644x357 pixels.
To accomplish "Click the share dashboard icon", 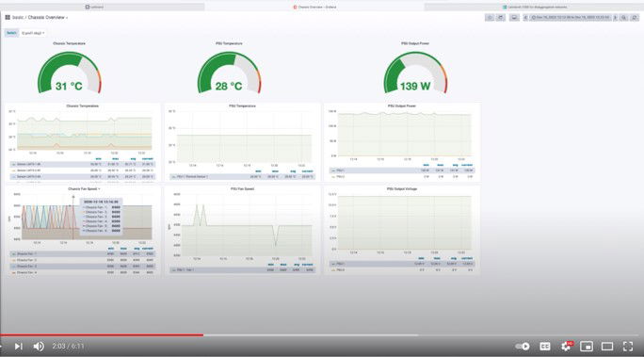I will point(501,18).
